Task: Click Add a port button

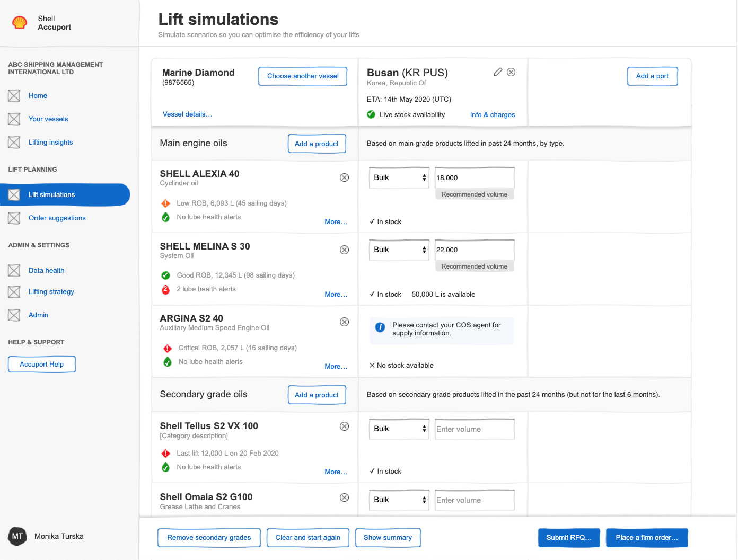Action: 653,76
